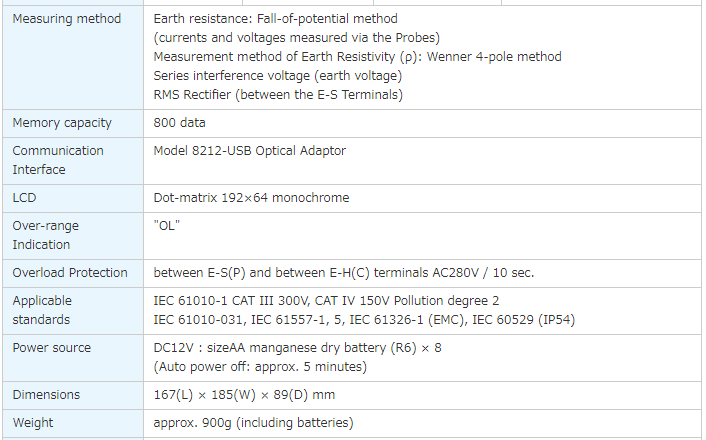The width and height of the screenshot is (706, 440).
Task: Select the "Dot-matrix 192×64 monochrome" value
Action: pos(251,198)
